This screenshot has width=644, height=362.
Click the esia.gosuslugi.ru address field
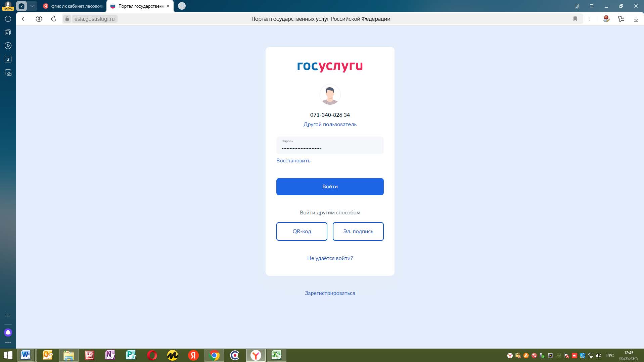[x=94, y=19]
